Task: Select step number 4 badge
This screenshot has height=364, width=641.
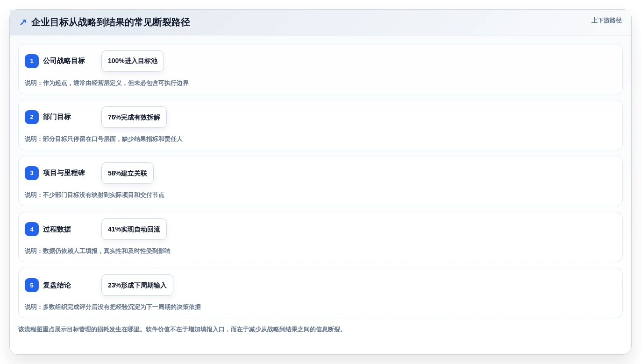Action: pos(32,229)
